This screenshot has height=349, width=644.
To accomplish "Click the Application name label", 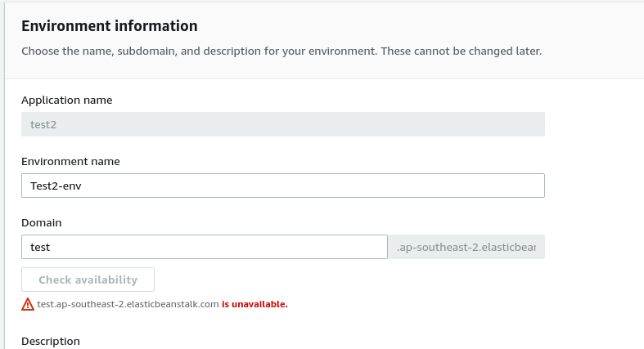I will (67, 100).
